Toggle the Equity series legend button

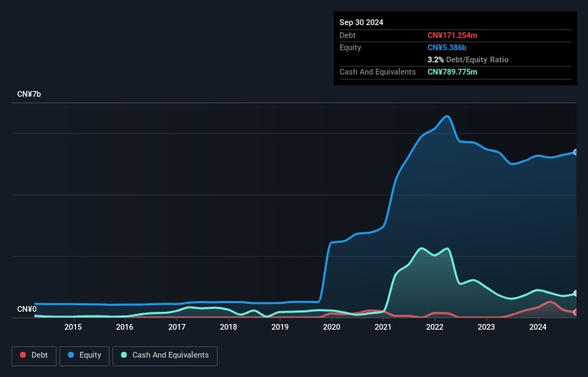click(x=85, y=355)
